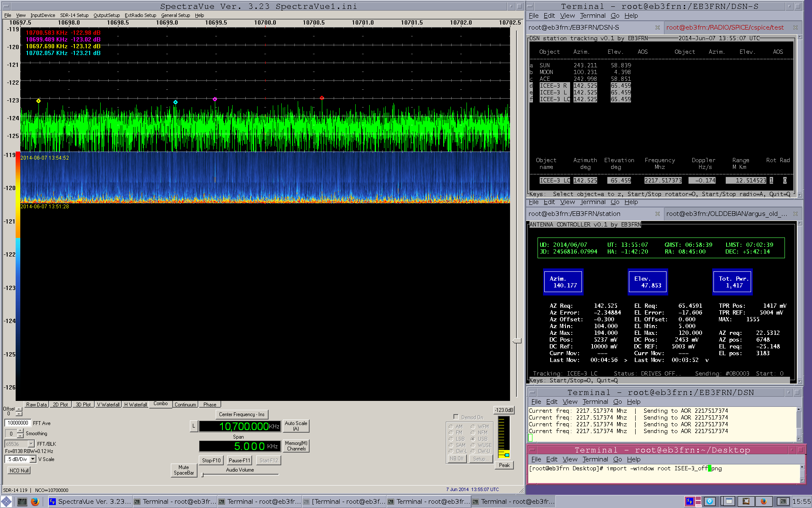Open the desktop start menu icon
The height and width of the screenshot is (508, 812).
click(x=6, y=502)
